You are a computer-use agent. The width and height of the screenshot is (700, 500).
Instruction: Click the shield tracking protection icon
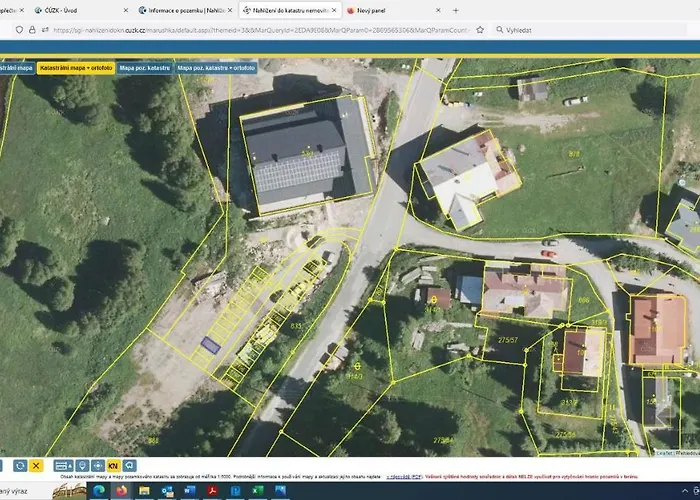coord(19,30)
